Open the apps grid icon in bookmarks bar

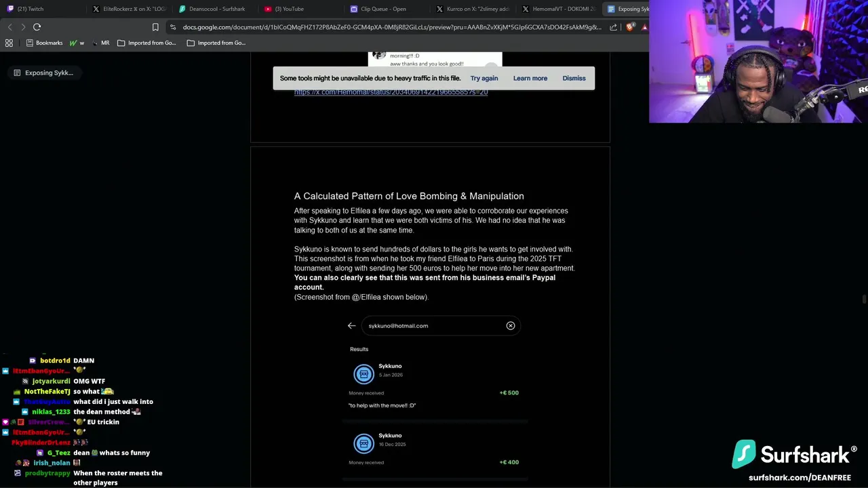click(9, 43)
